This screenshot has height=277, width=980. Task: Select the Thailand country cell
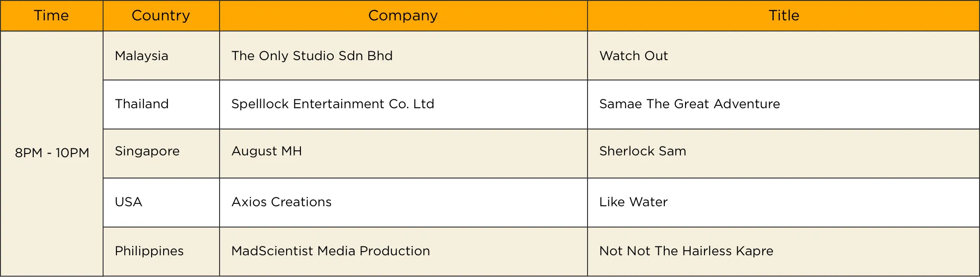(x=141, y=104)
